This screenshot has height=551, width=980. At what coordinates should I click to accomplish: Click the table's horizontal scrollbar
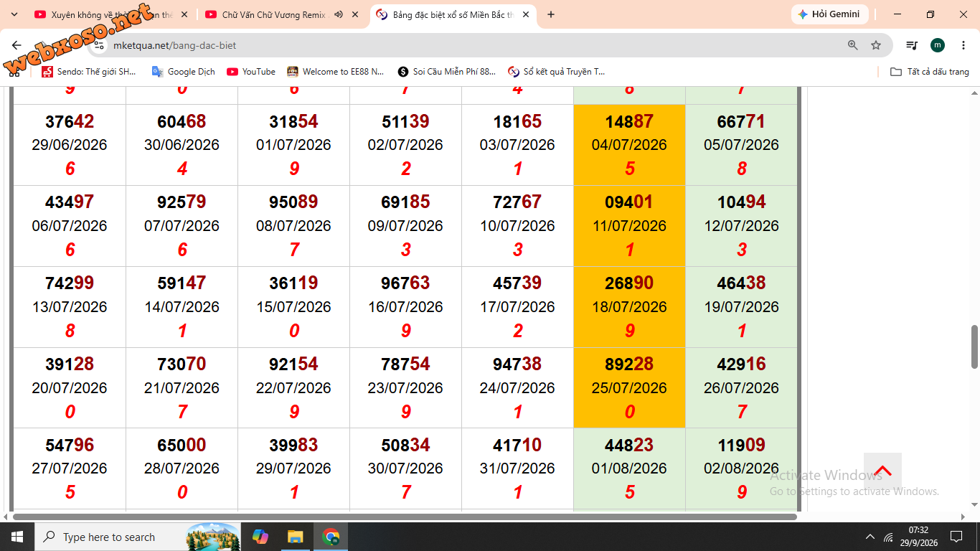[405, 517]
